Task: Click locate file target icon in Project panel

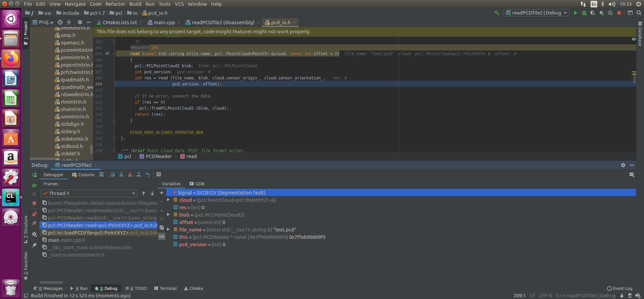Action: pos(60,22)
